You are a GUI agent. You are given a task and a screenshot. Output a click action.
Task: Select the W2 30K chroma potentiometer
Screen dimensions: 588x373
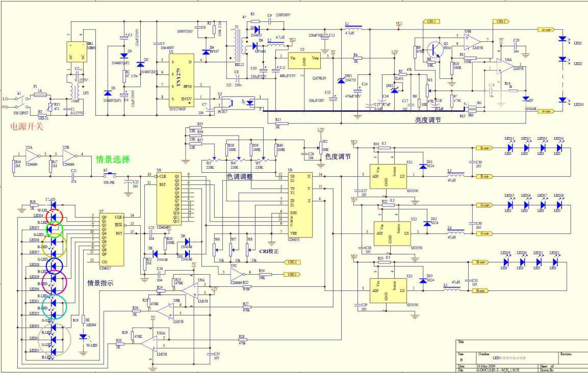click(x=320, y=148)
